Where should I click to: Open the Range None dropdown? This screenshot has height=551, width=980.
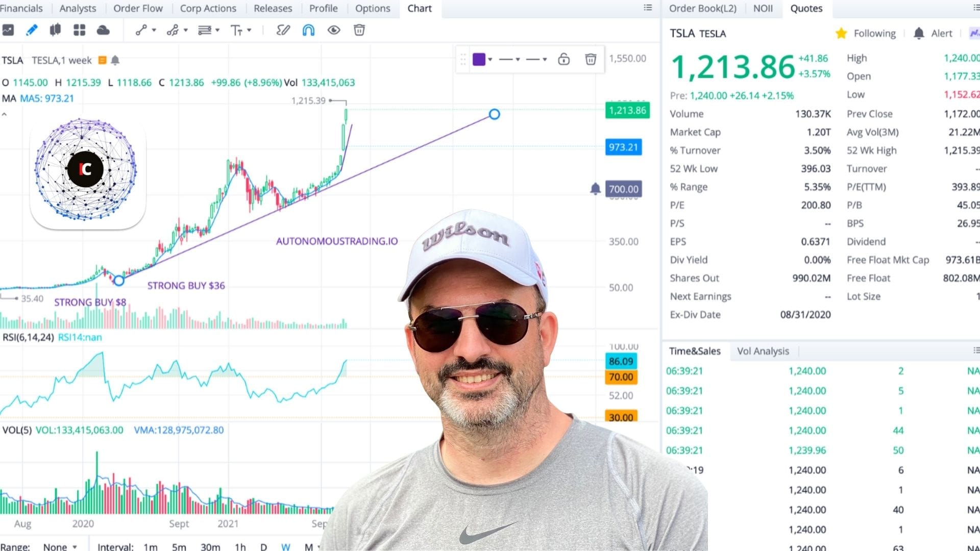pos(60,546)
